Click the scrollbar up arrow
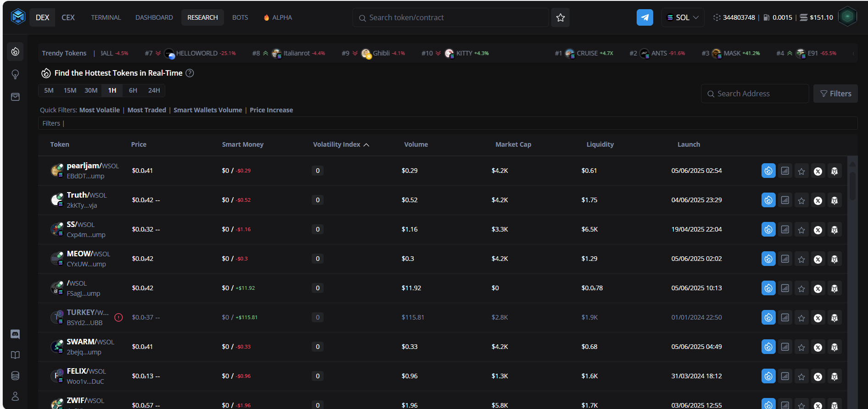Image resolution: width=868 pixels, height=409 pixels. (852, 164)
